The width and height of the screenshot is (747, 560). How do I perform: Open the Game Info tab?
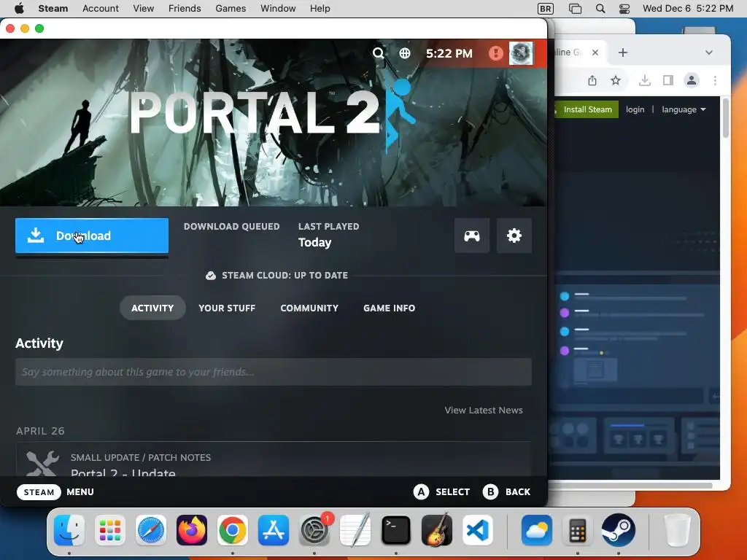(390, 308)
